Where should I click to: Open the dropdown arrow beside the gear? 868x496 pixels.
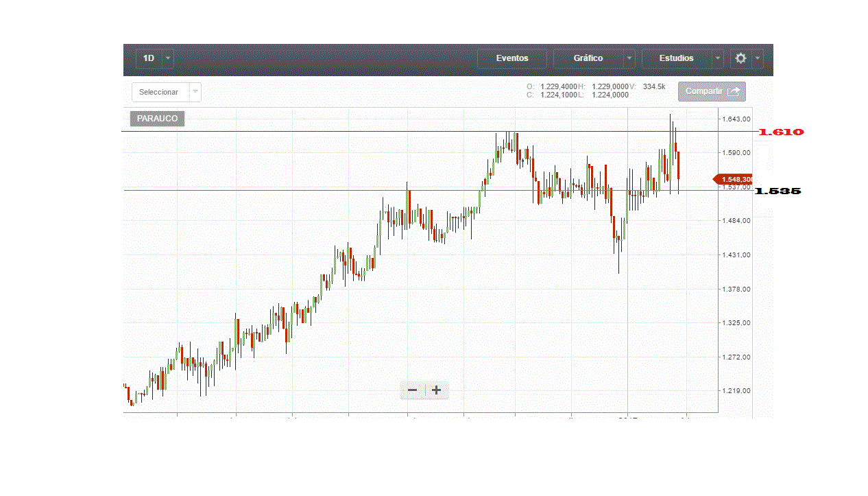click(x=757, y=58)
